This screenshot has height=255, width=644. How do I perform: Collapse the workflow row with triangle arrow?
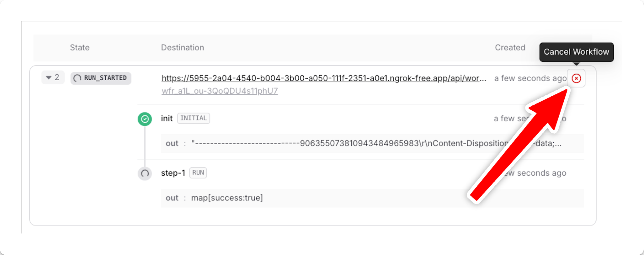click(x=49, y=77)
